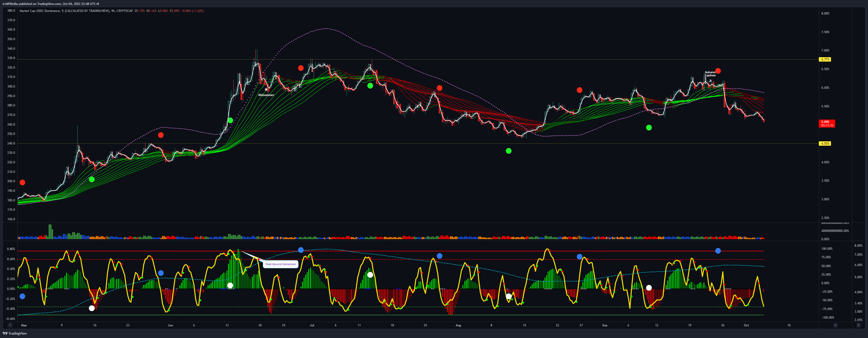Select the yellow 4.50% price line label
This screenshot has height=338, width=868.
click(825, 144)
